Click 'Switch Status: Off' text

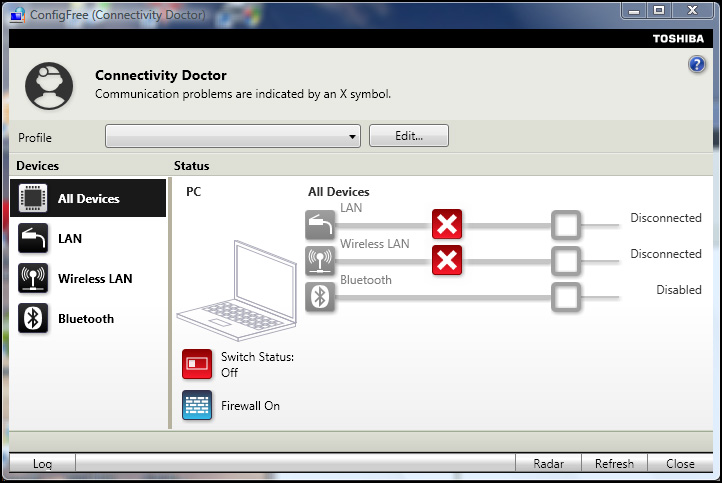(257, 364)
